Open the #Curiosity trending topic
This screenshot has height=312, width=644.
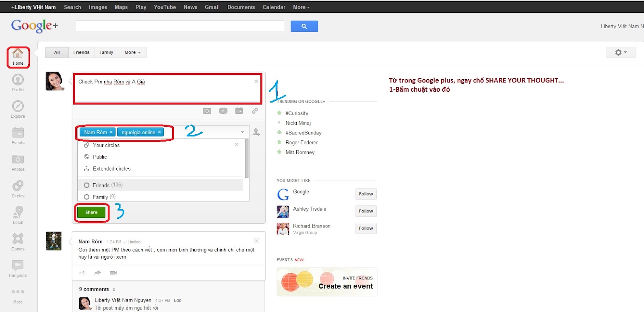point(297,113)
